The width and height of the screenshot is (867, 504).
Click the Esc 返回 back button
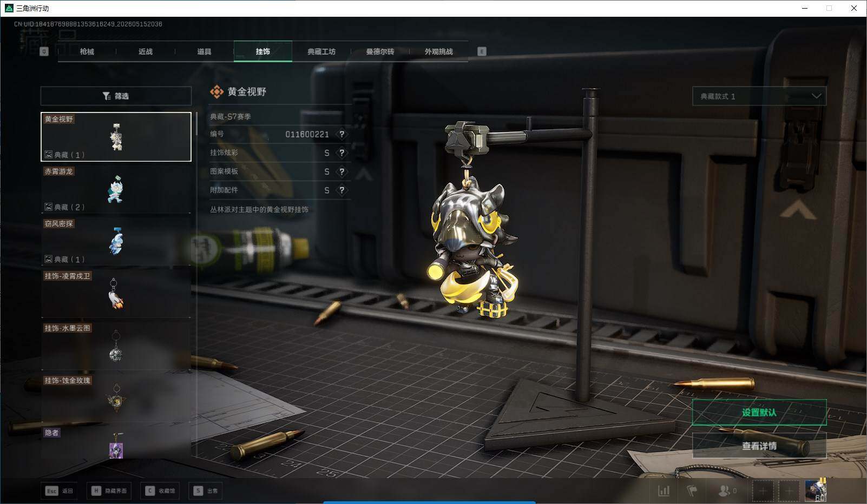tap(59, 491)
